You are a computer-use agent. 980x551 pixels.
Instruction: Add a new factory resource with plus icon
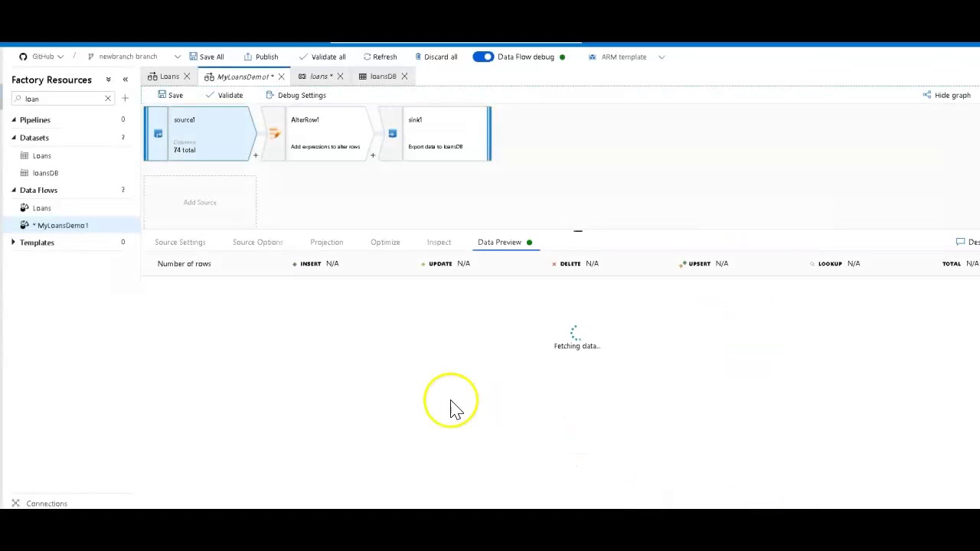[126, 99]
